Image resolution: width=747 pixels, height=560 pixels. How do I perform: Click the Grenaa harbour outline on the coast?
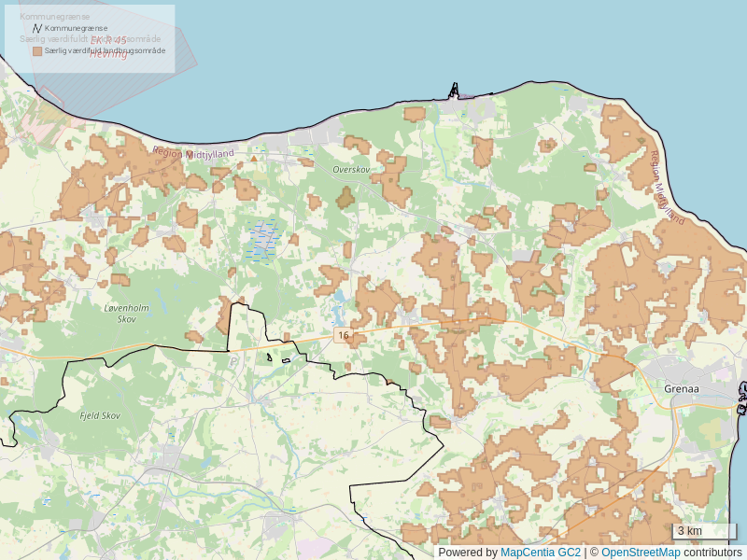[x=741, y=397]
